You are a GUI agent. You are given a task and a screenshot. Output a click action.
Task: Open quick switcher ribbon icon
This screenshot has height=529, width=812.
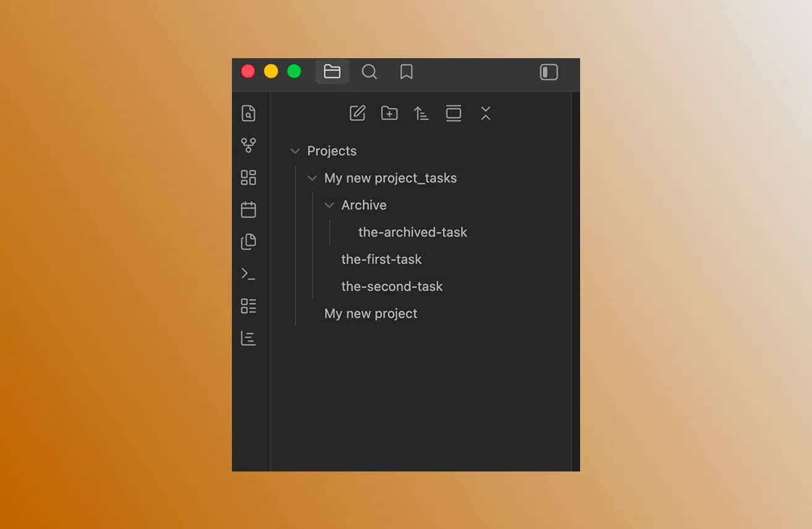(248, 113)
